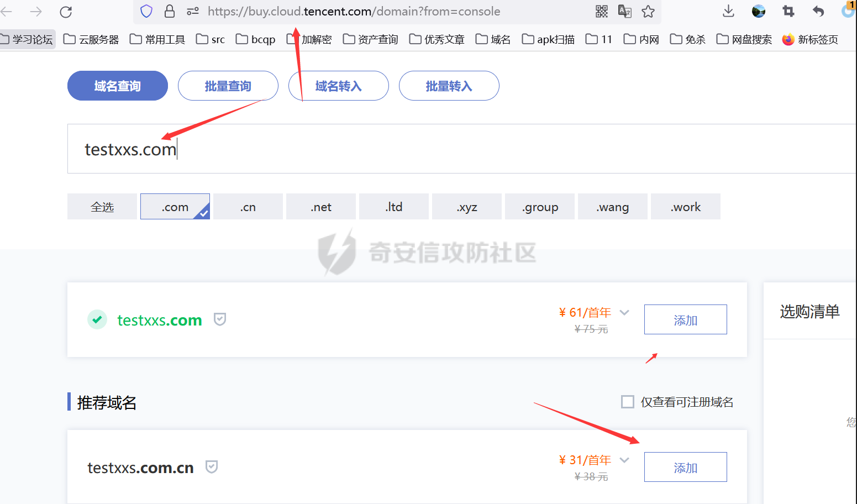The image size is (857, 504).
Task: Open the 11 bookmark folder
Action: [x=599, y=39]
